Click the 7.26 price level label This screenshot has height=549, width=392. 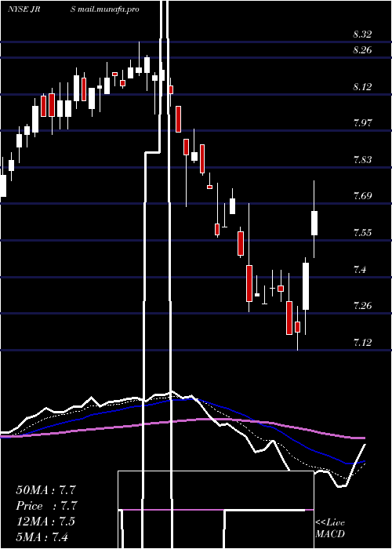[x=362, y=306]
